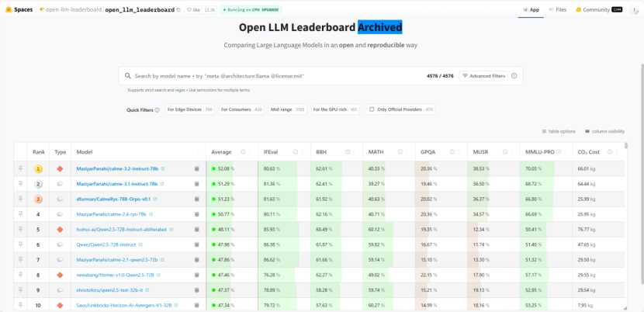Expand the Advanced Filters panel
Screen dimensions: 644x312
pyautogui.click(x=483, y=76)
